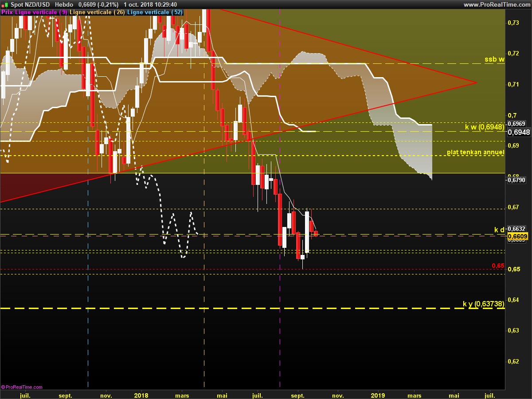Click the 0,73 price axis label

click(513, 23)
